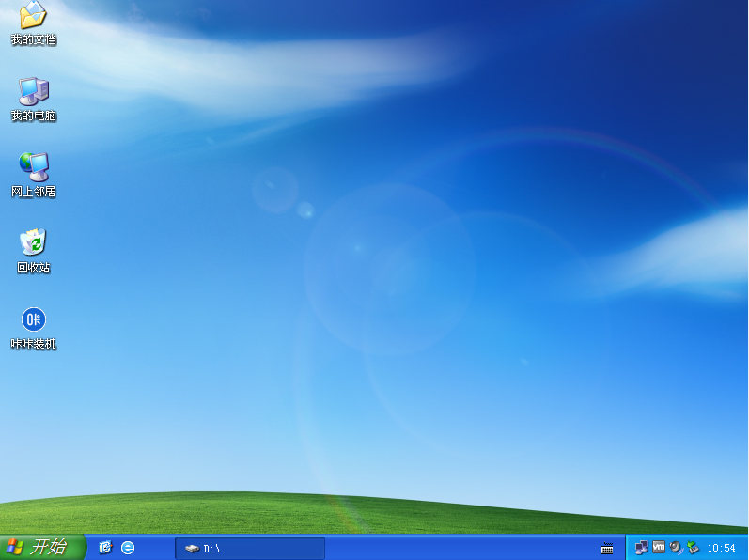Screen dimensions: 749x560
Task: Select the 咔咔装机 installer icon
Action: point(34,319)
